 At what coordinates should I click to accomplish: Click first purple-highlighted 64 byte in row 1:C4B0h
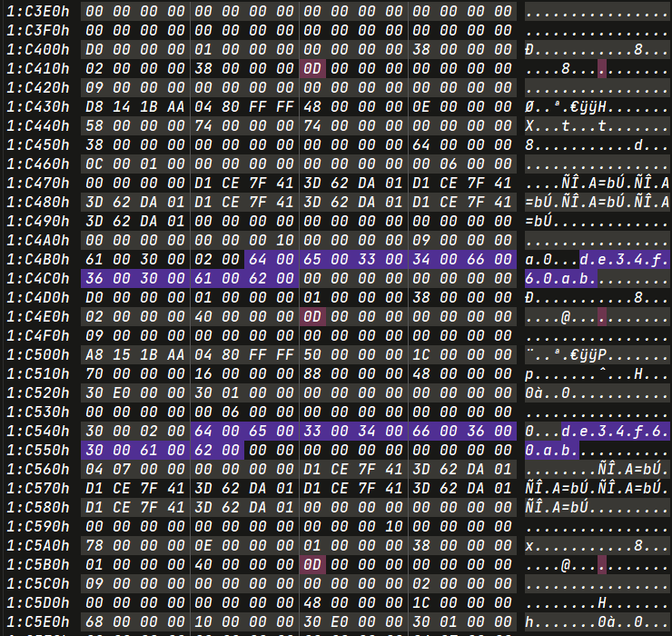click(x=257, y=260)
